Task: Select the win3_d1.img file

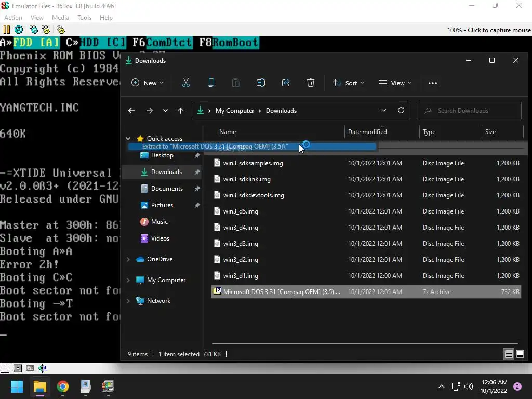Action: pyautogui.click(x=366, y=276)
